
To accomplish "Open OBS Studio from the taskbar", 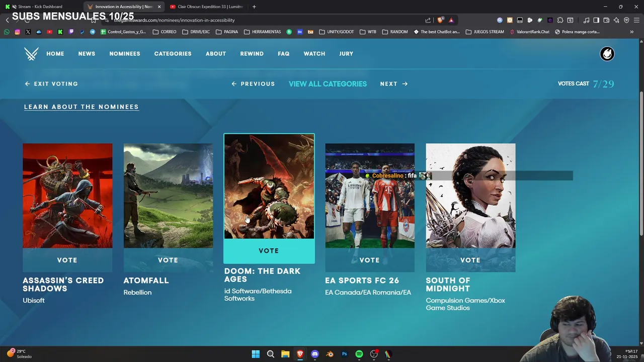I will 374,354.
